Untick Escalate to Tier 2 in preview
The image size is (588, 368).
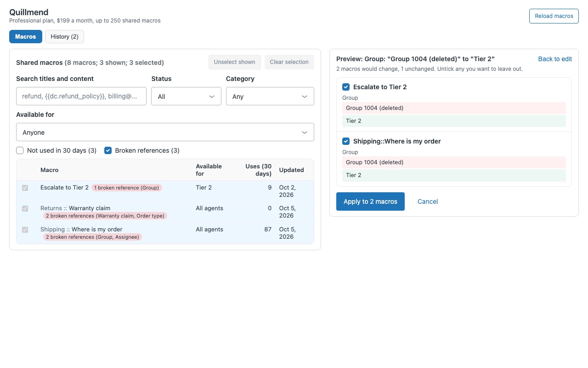346,87
